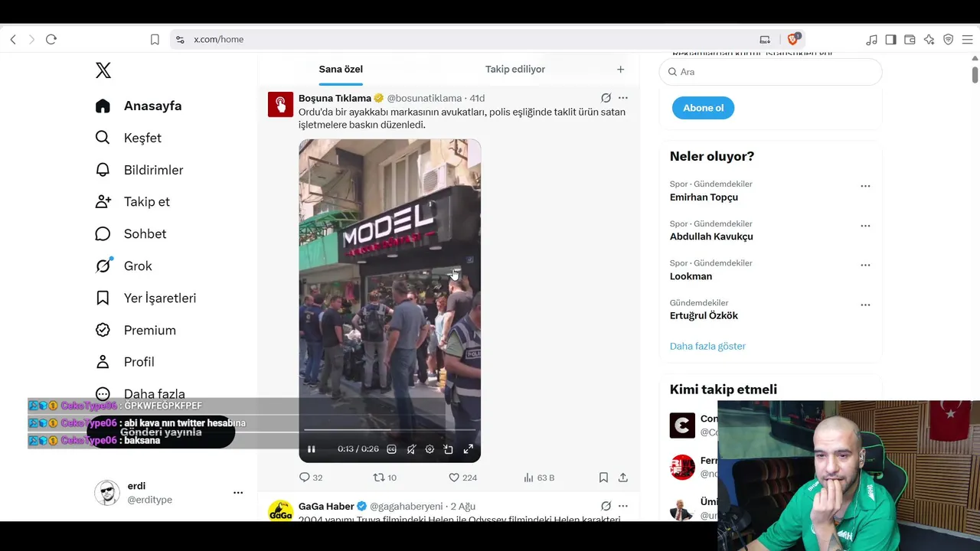Open the media playlist music icon
The width and height of the screenshot is (980, 551).
click(x=872, y=40)
